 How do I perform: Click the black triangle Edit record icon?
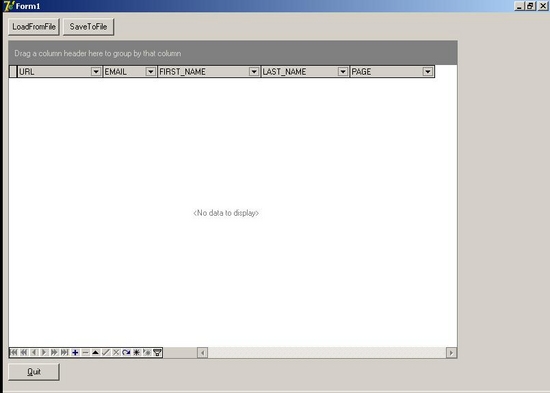(x=95, y=352)
